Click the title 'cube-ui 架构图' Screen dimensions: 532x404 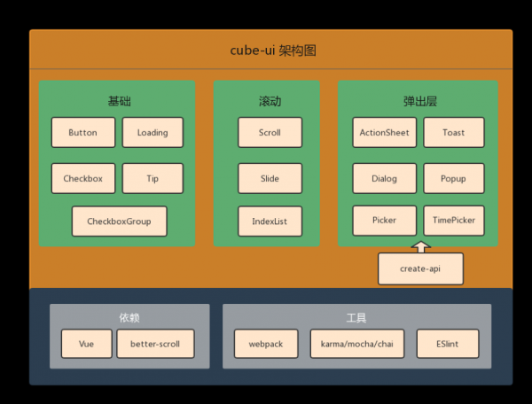click(x=273, y=50)
